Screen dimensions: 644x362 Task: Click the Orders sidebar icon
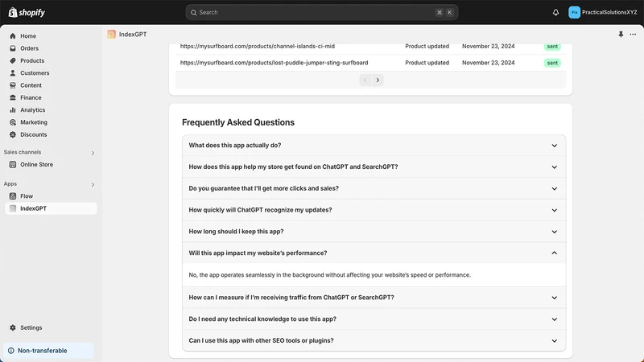click(13, 48)
